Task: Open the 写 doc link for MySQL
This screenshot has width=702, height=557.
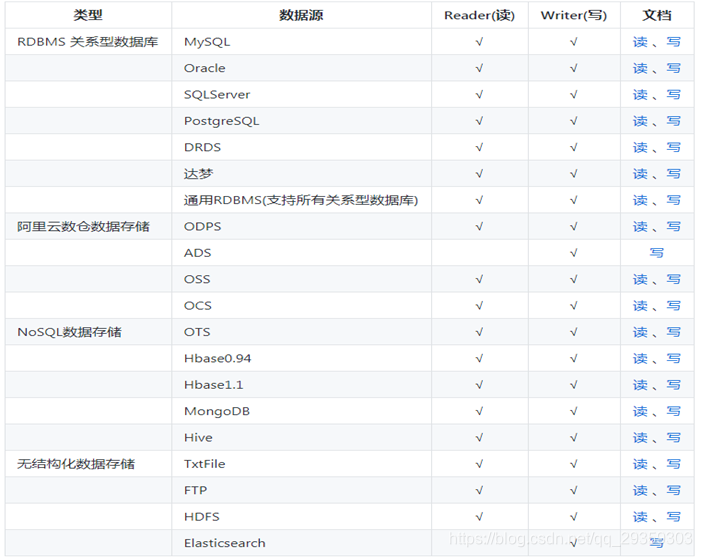Action: tap(673, 42)
